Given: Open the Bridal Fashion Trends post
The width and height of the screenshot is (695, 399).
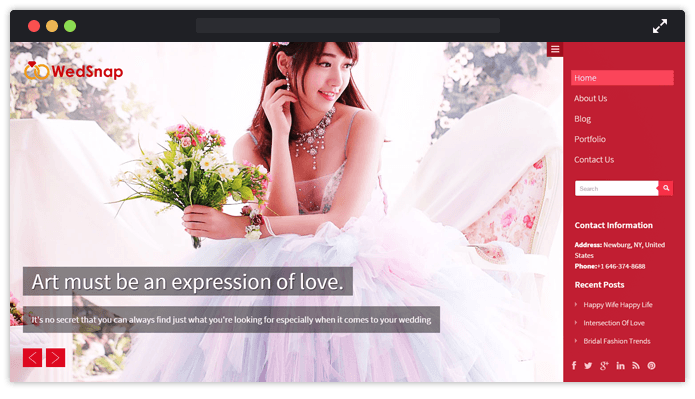Looking at the screenshot, I should 617,341.
